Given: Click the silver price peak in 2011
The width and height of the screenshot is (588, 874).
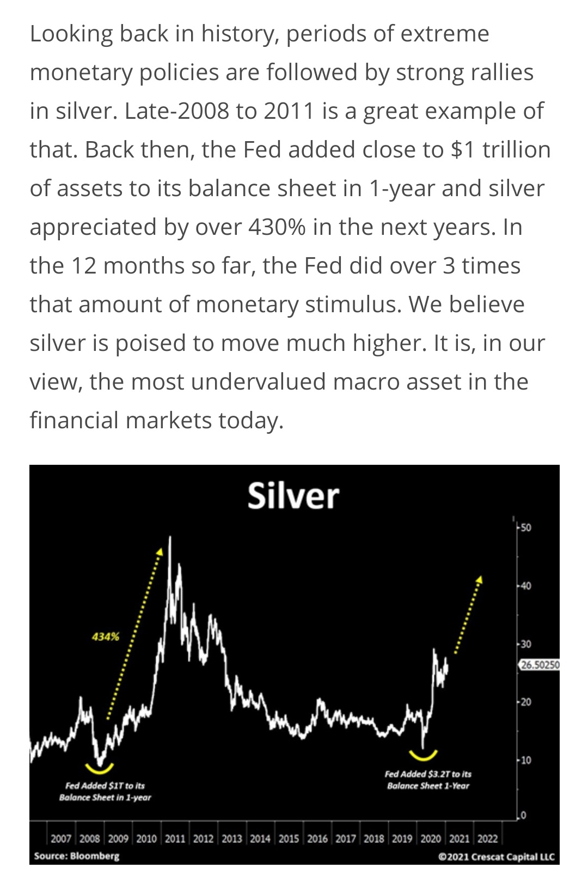Looking at the screenshot, I should [x=170, y=541].
